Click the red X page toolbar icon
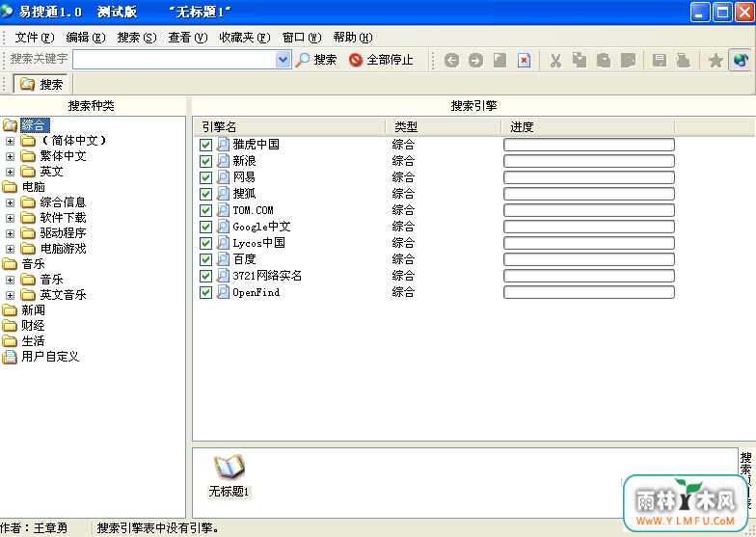 (x=525, y=60)
